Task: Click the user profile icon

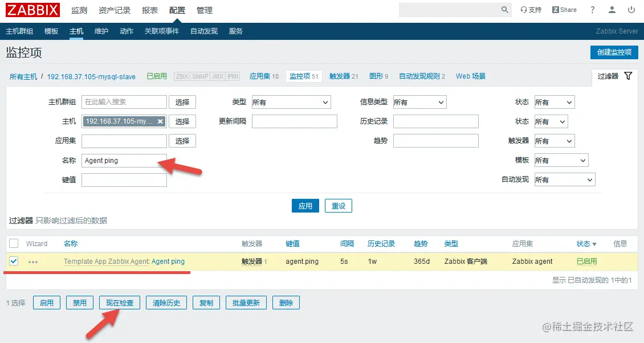Action: coord(611,10)
